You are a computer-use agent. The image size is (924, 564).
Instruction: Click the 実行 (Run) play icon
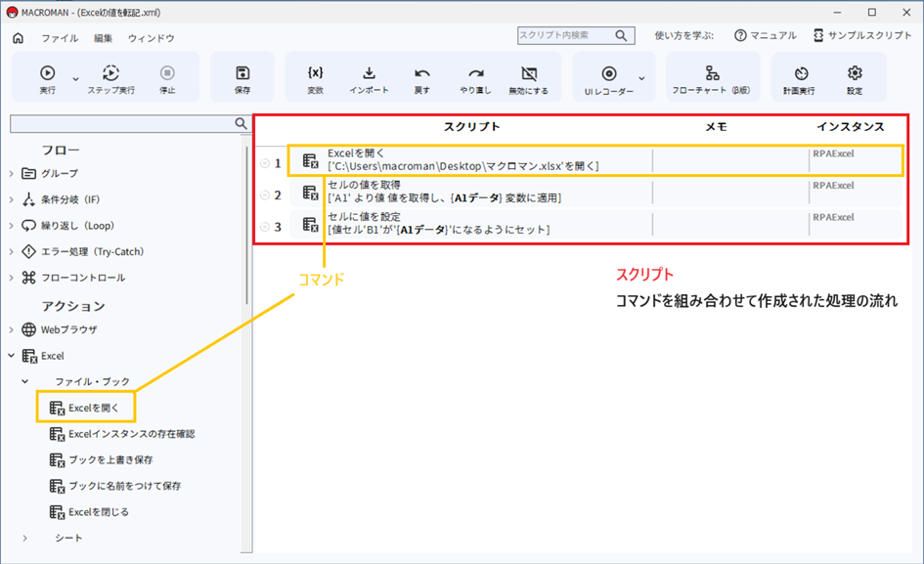[x=47, y=73]
